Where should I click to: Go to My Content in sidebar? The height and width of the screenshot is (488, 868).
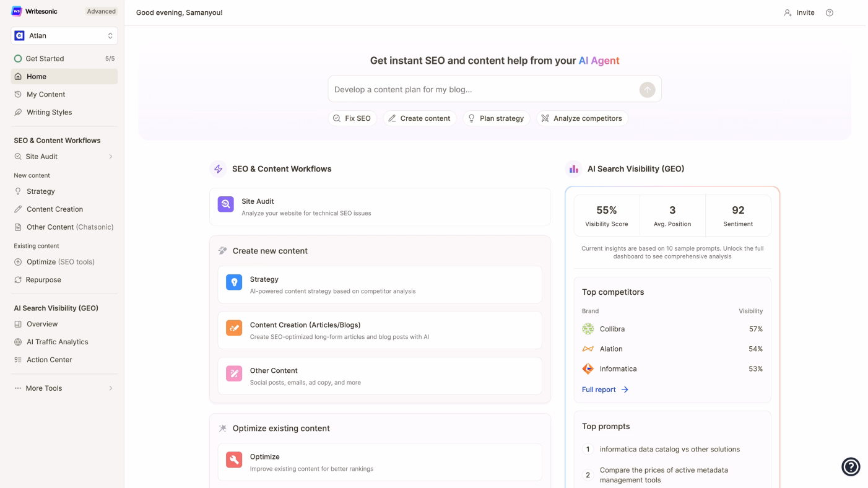click(x=46, y=94)
